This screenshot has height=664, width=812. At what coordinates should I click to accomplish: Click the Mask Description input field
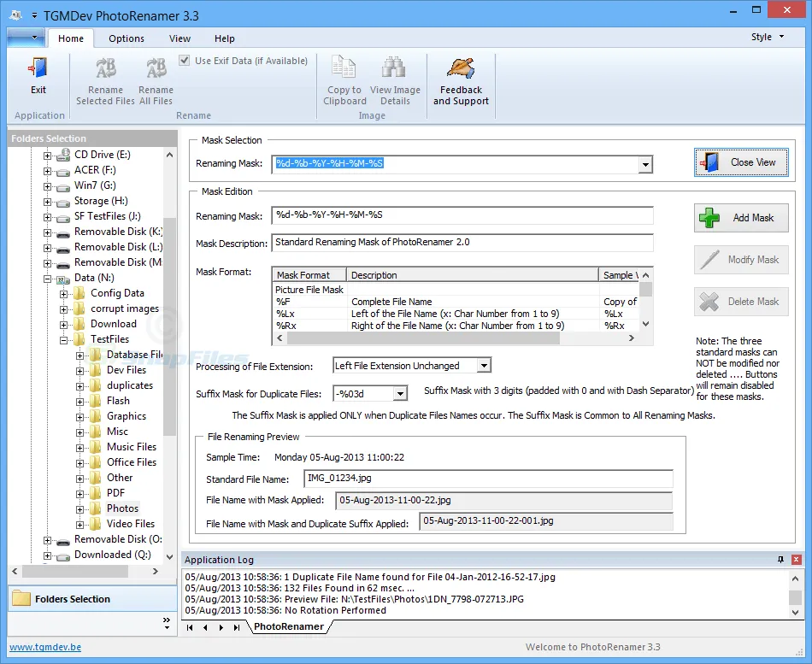tap(462, 243)
